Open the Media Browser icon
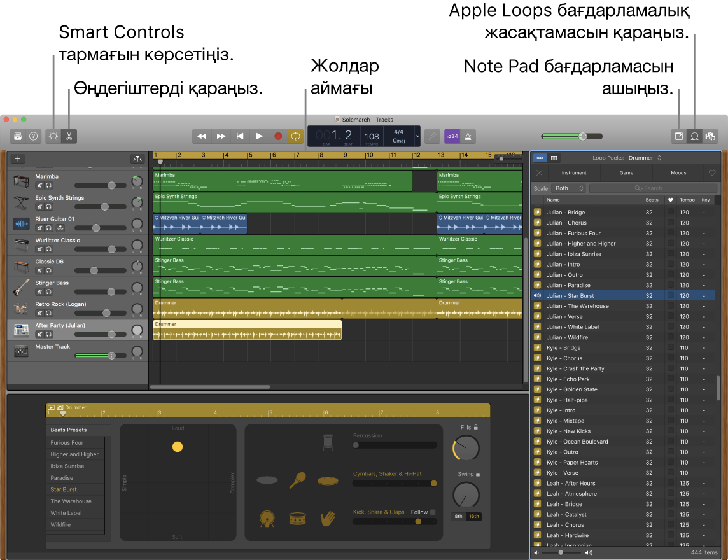 tap(710, 136)
